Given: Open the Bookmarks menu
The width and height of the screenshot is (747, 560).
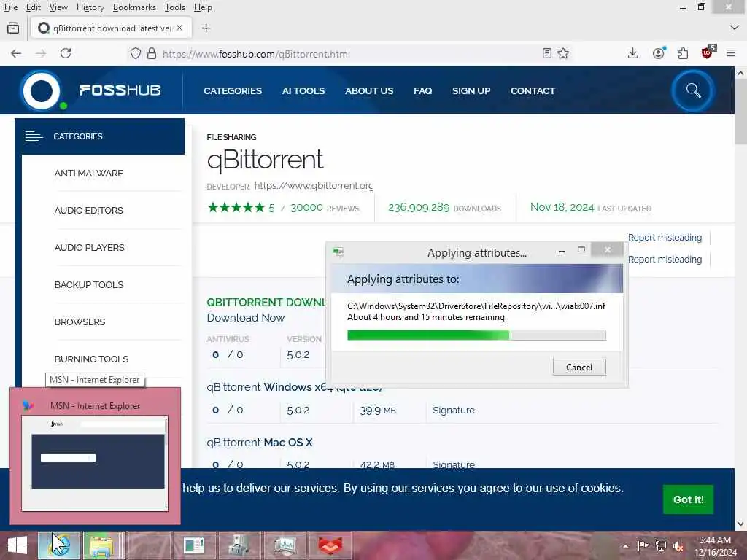Looking at the screenshot, I should coord(134,7).
